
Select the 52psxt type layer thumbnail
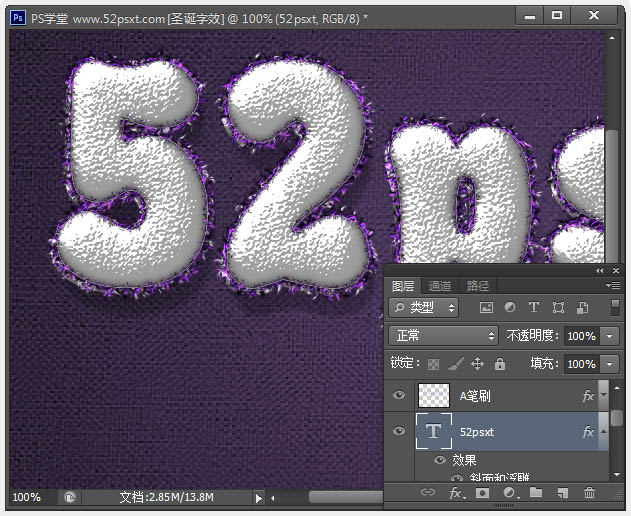click(433, 431)
